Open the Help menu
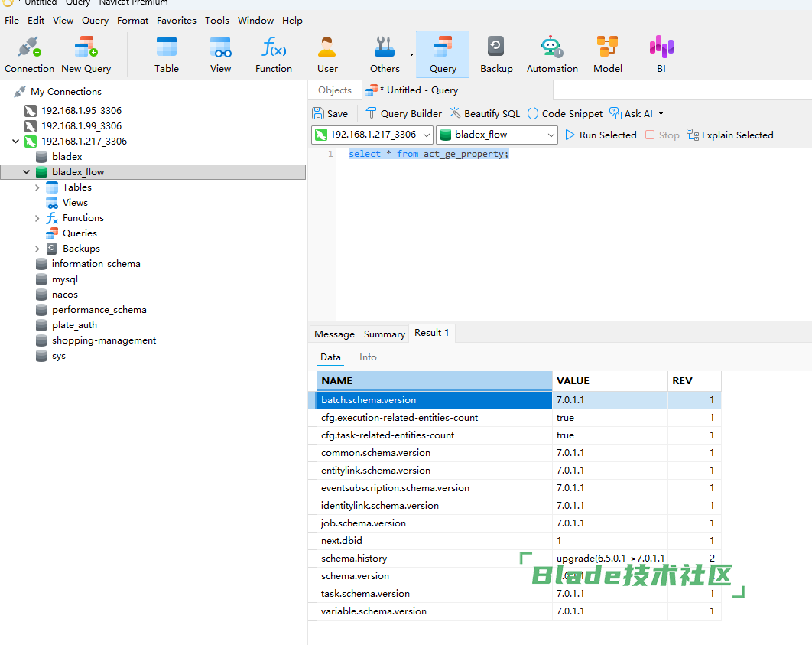812x645 pixels. 292,20
